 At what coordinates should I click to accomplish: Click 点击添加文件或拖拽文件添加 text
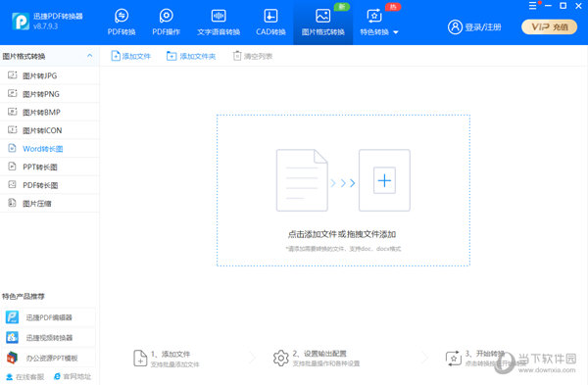(342, 234)
